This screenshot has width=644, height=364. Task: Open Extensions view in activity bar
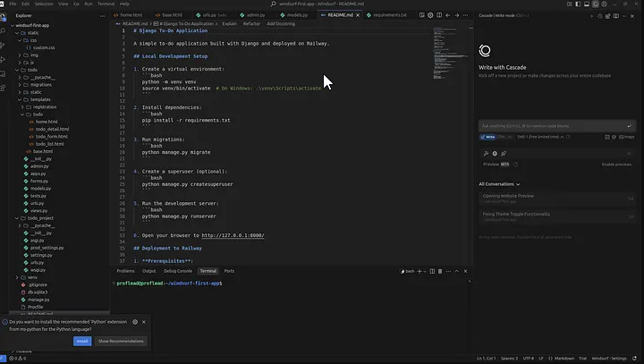[3, 88]
